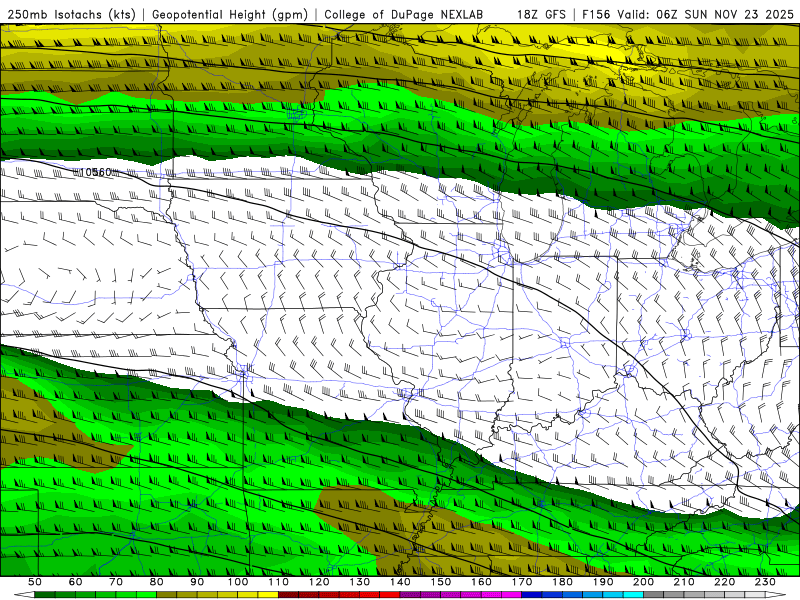Click the bright yellow swatch in the legend bar
800x600 pixels.
(268, 594)
